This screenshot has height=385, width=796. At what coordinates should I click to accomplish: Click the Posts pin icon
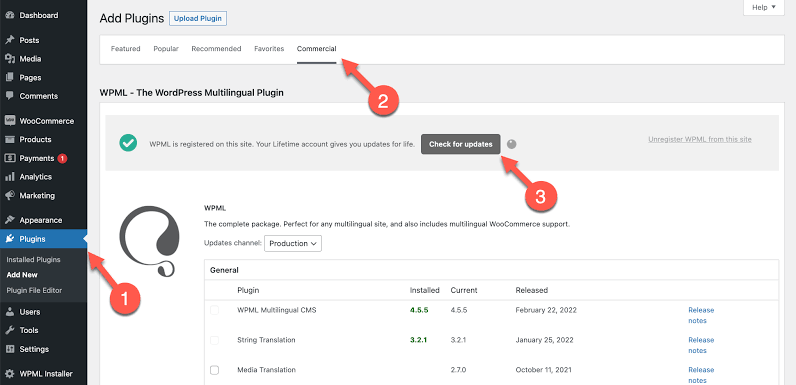coord(9,40)
